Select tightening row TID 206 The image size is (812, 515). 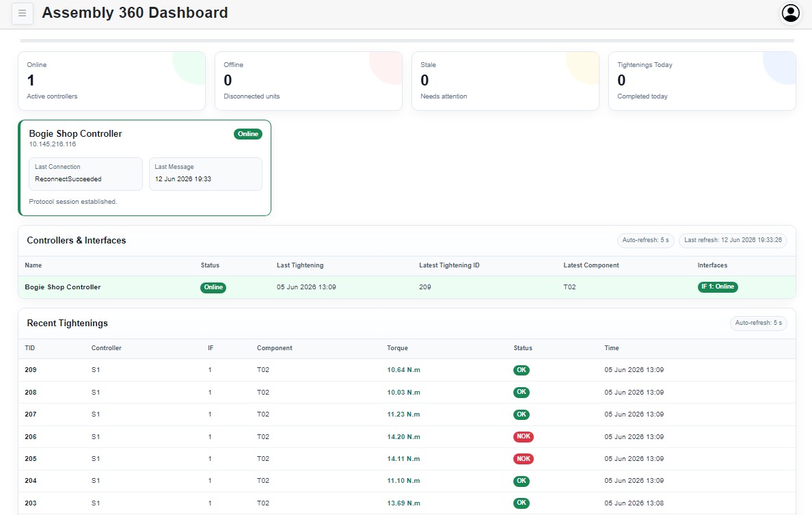pyautogui.click(x=407, y=437)
